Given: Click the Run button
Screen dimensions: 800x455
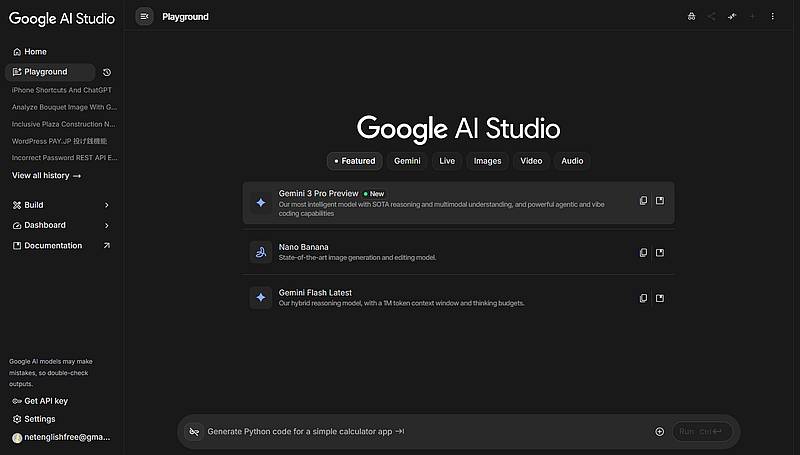Looking at the screenshot, I should [x=702, y=432].
